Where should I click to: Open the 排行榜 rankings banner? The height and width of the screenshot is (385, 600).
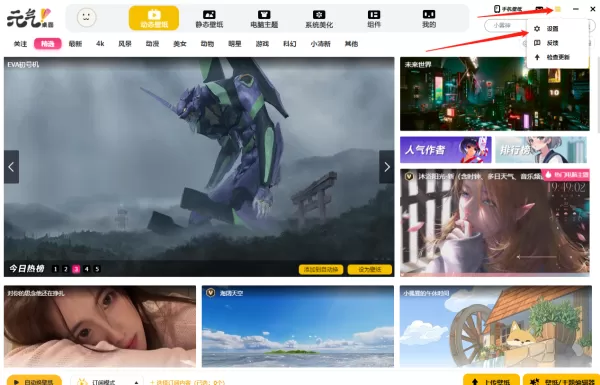541,150
